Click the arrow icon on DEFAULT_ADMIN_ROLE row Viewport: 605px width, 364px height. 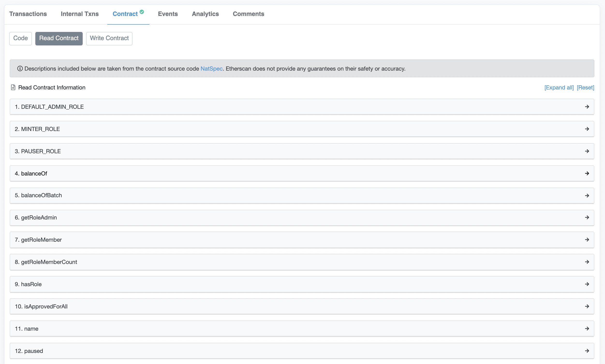click(x=587, y=107)
